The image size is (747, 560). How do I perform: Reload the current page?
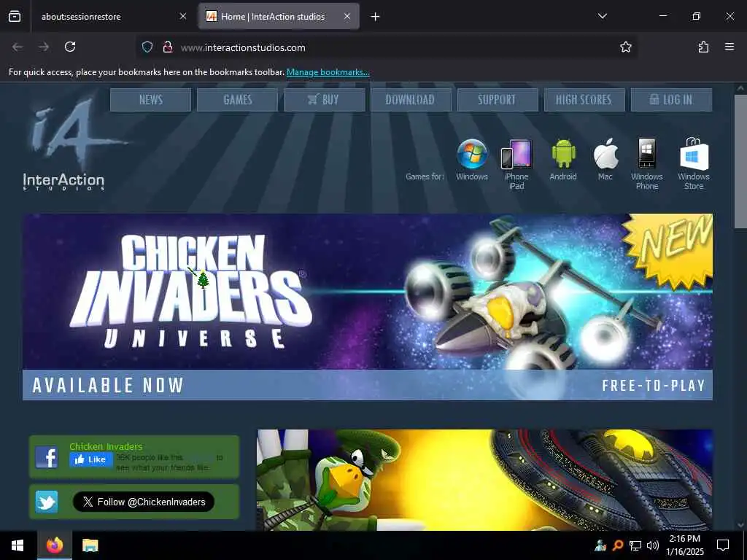click(70, 47)
